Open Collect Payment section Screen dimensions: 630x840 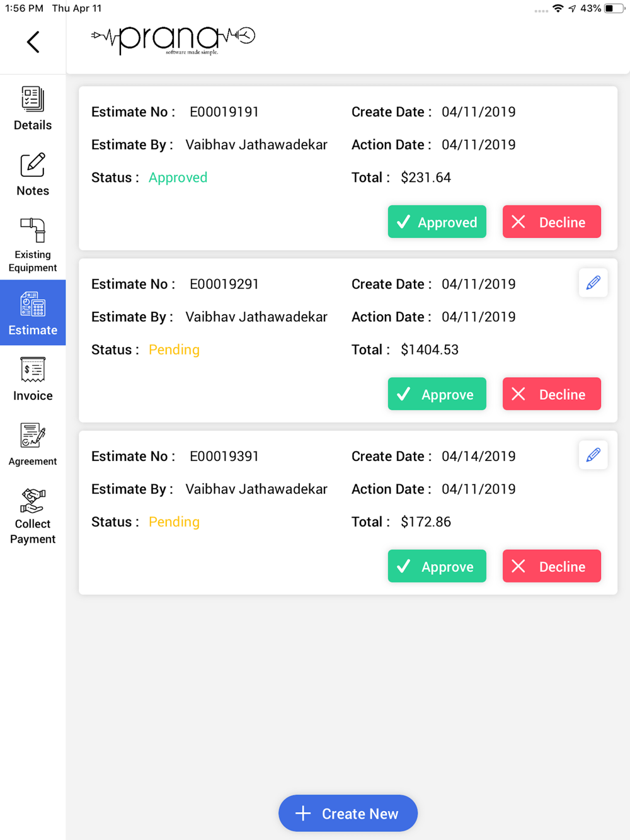33,516
